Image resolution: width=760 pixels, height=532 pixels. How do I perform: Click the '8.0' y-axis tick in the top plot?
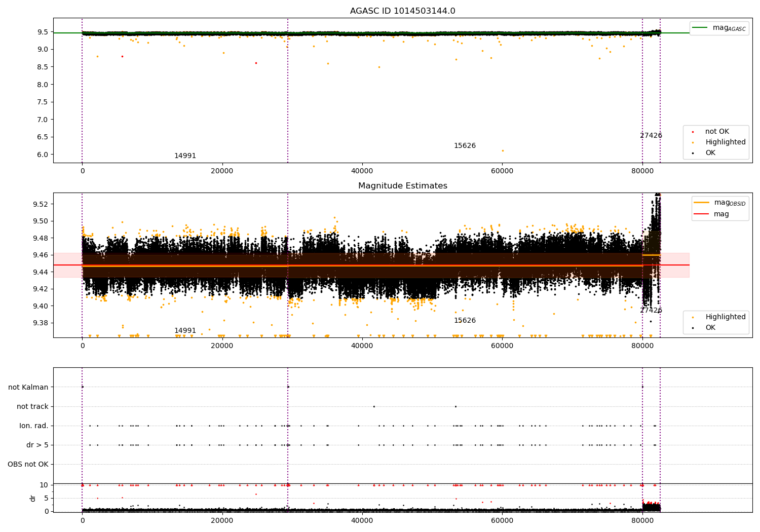[43, 85]
